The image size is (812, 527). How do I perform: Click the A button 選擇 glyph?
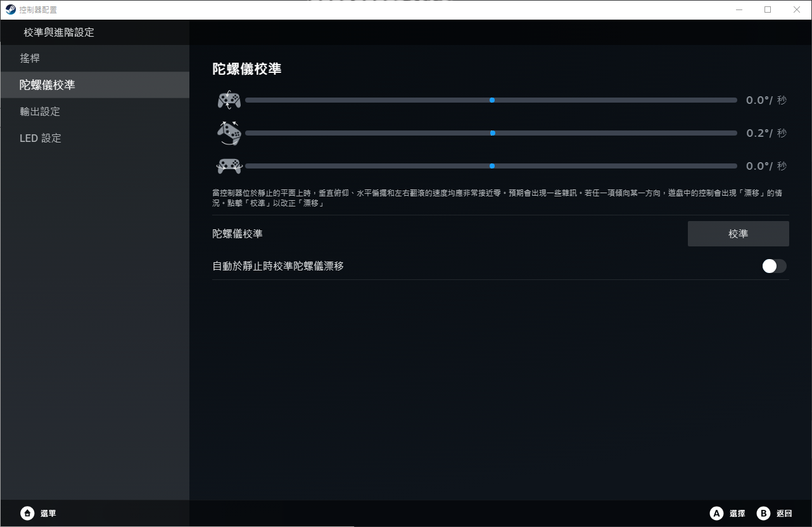coord(716,513)
